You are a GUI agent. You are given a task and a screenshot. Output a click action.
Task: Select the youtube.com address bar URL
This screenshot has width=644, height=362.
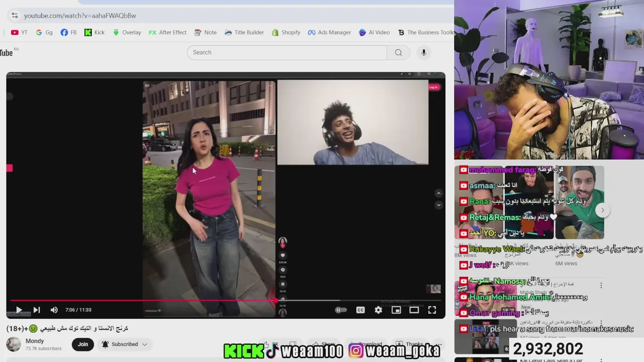(x=80, y=16)
